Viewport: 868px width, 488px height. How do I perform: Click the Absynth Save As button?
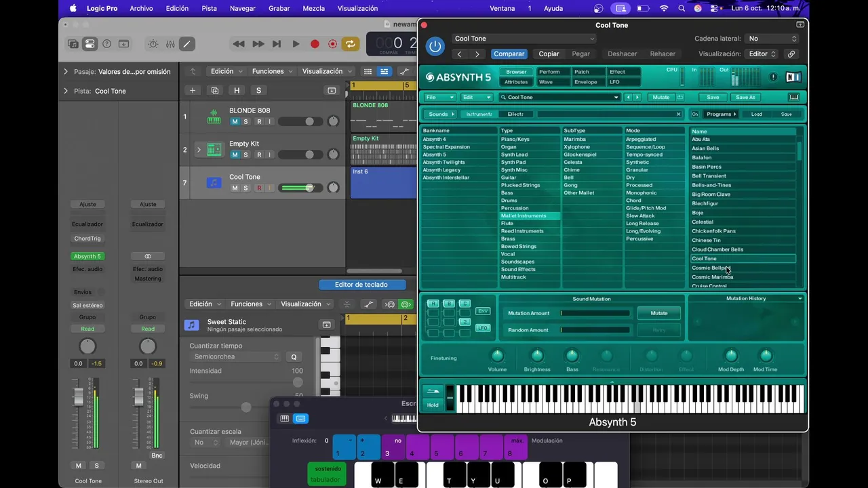(x=745, y=97)
